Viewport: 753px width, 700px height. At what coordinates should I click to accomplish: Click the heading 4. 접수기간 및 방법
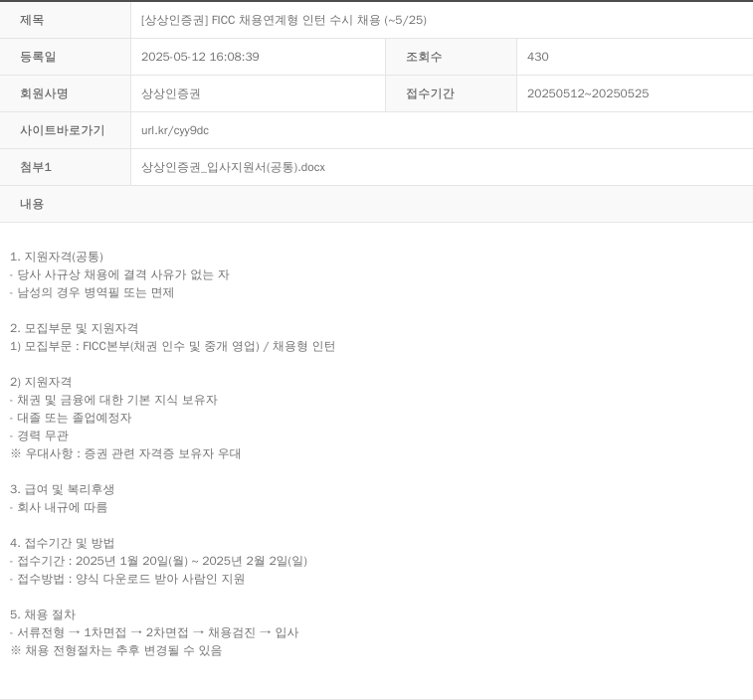pos(62,543)
